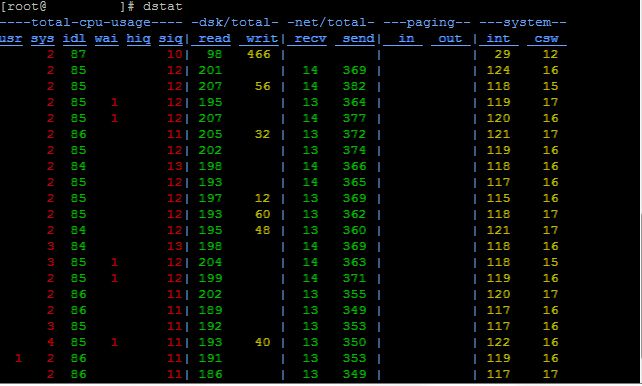Click the paging 'in' column header
642x386 pixels.
[406, 38]
